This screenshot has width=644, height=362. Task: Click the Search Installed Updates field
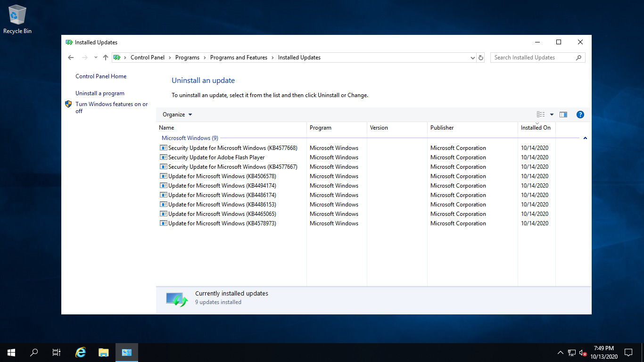[x=538, y=58]
